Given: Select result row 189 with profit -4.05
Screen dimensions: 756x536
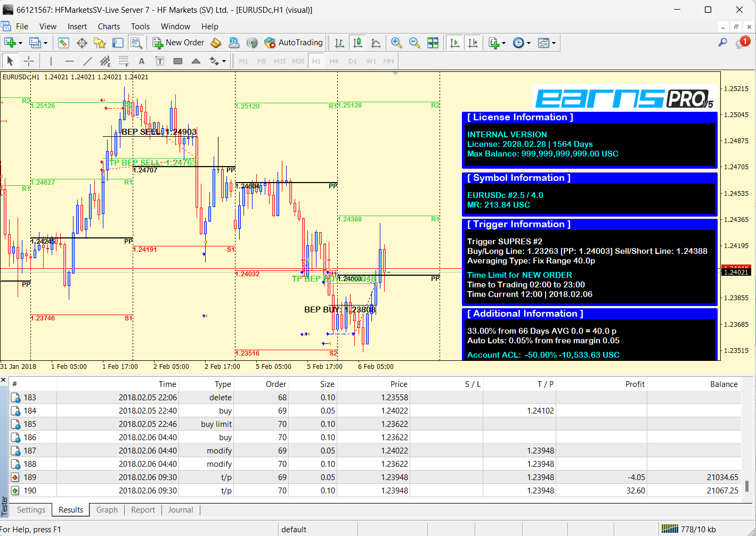Looking at the screenshot, I should pyautogui.click(x=375, y=477).
